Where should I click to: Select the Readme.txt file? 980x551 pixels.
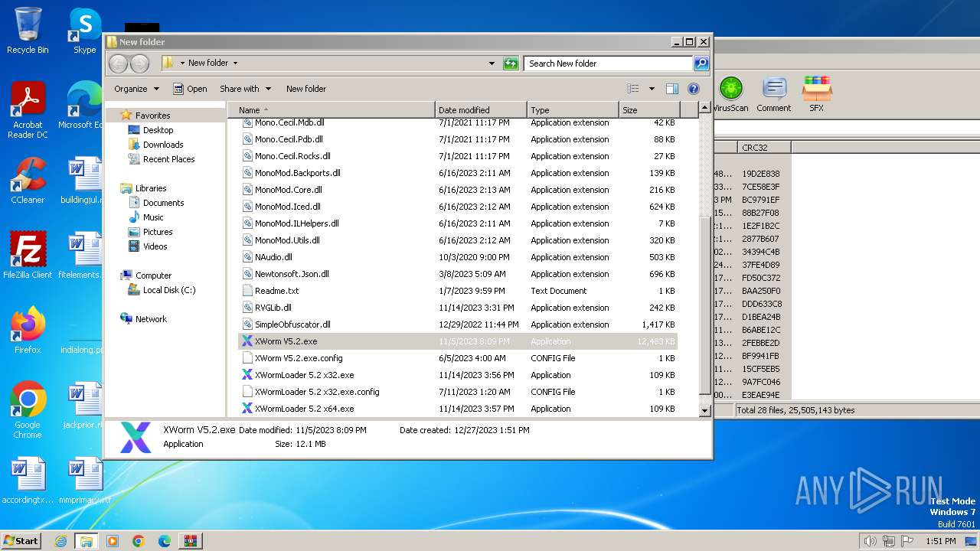pyautogui.click(x=276, y=291)
